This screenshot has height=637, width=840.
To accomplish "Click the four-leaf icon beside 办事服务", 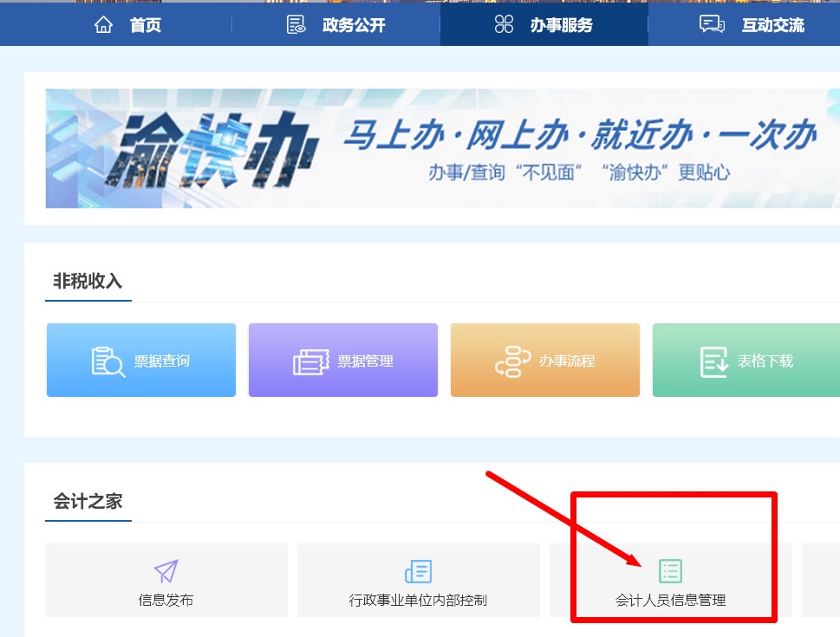I will point(503,24).
